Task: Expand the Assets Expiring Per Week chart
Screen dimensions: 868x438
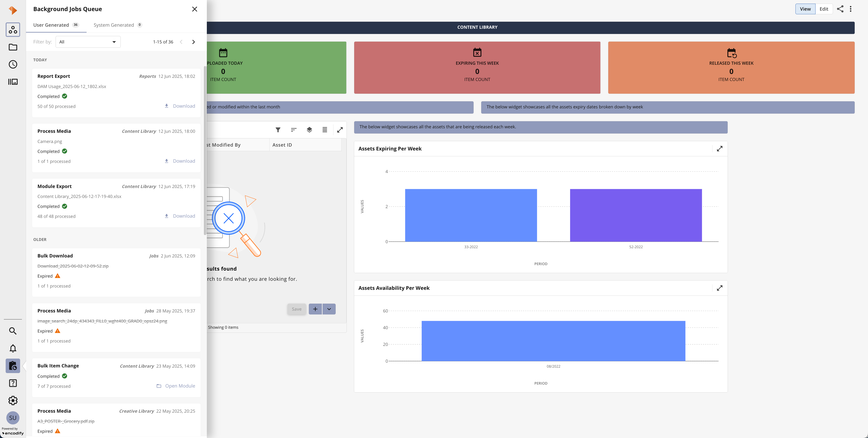Action: pos(720,149)
